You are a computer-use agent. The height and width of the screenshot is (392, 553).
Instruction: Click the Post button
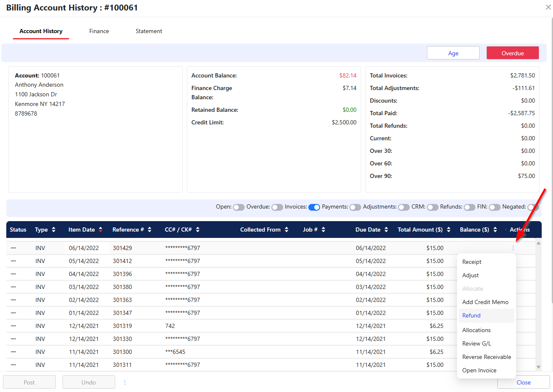click(29, 382)
